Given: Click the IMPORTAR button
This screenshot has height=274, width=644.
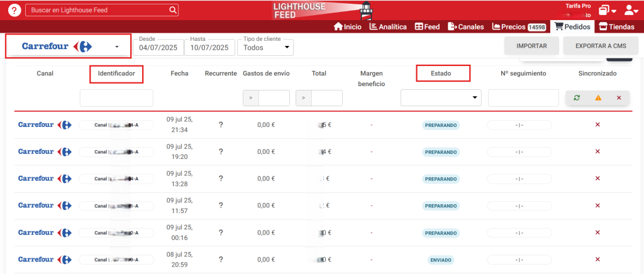Looking at the screenshot, I should 531,46.
